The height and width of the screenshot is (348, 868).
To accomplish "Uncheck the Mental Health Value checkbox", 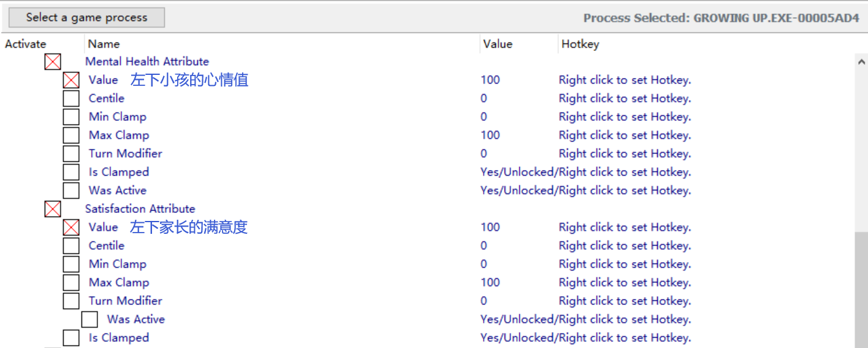I will pos(71,80).
